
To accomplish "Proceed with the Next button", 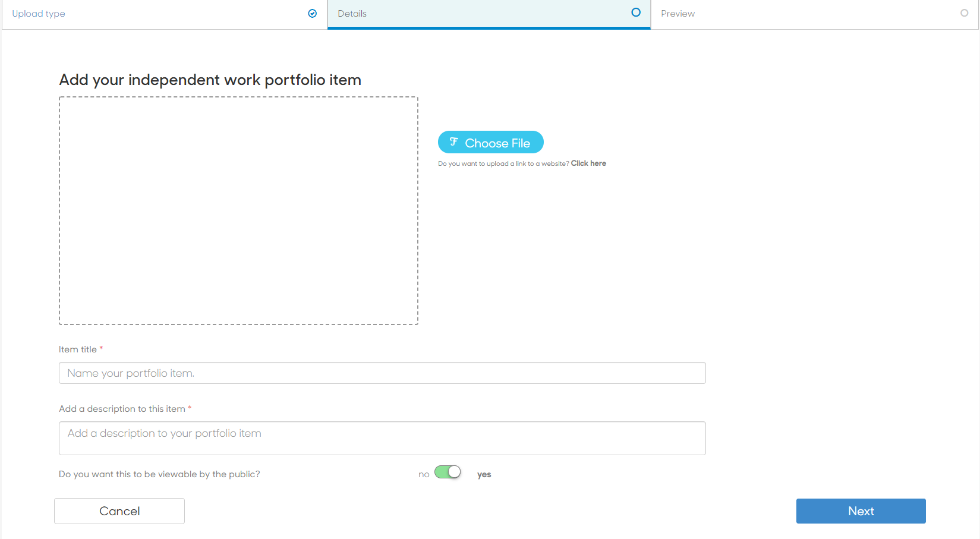I will click(x=861, y=511).
